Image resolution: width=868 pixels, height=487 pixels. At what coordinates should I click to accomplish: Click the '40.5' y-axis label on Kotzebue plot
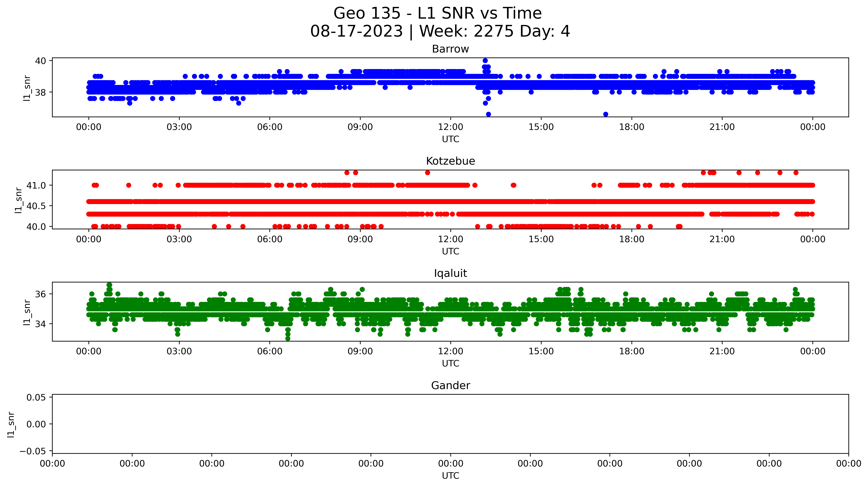36,206
